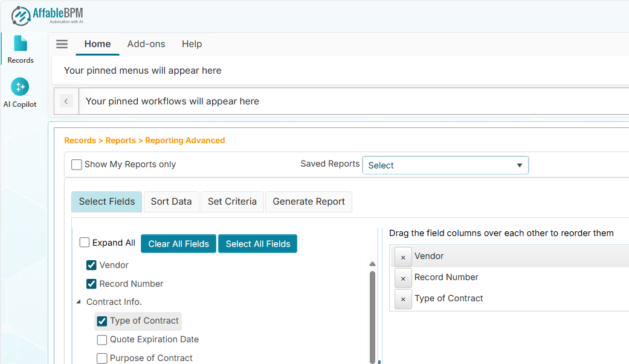
Task: Collapse the pinned workflows bar with the chevron
Action: pos(66,101)
